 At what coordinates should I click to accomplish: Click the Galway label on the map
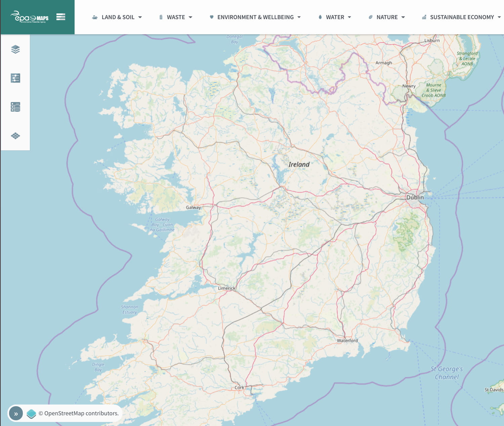[x=193, y=207]
